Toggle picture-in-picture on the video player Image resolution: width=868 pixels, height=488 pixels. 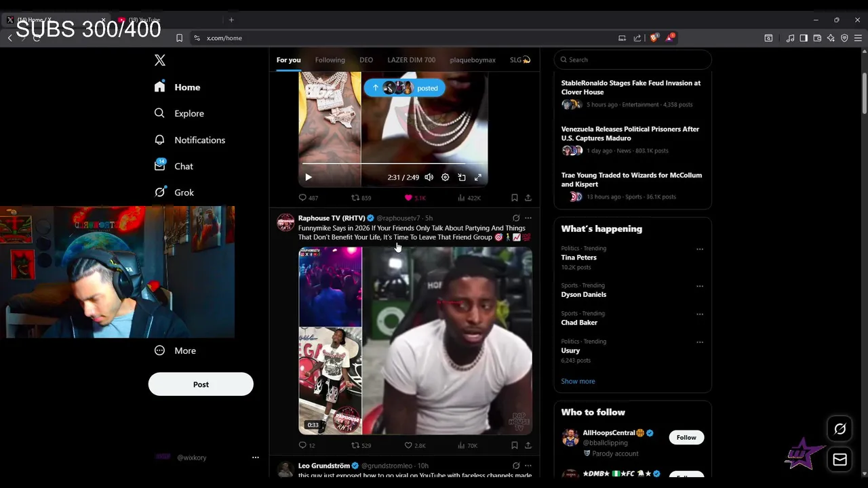(462, 177)
